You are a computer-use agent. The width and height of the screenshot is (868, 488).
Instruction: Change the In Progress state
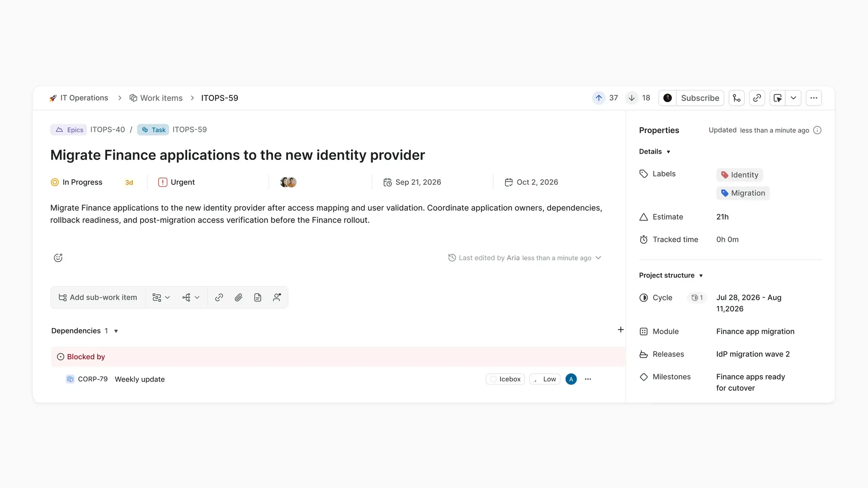coord(76,182)
